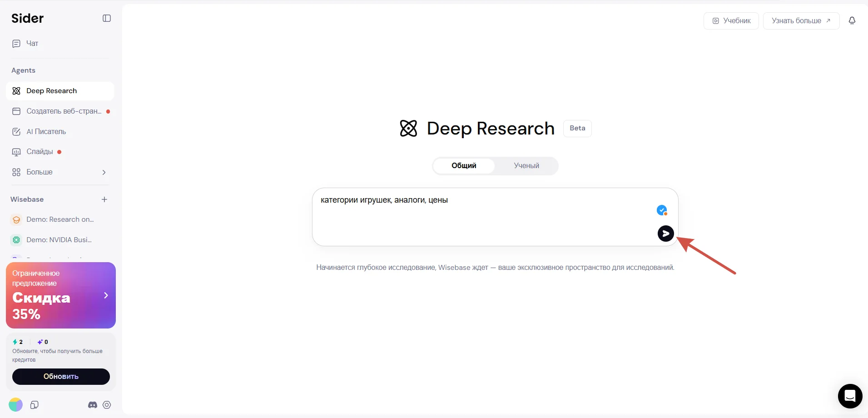Click the lightning credits counter showing 2
The image size is (868, 418).
[x=18, y=342]
